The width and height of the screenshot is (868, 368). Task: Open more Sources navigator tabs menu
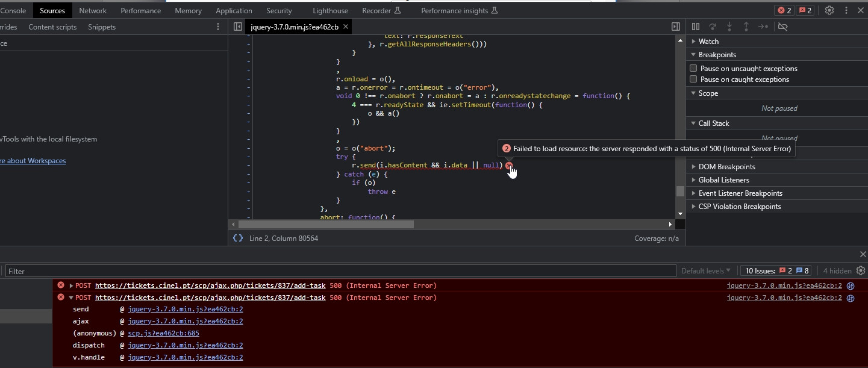point(218,27)
